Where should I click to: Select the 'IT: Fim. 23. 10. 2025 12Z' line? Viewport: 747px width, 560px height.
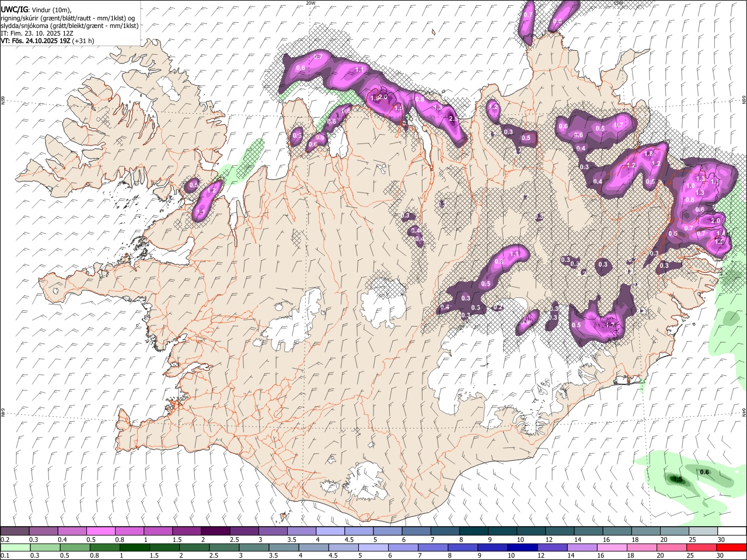[37, 33]
